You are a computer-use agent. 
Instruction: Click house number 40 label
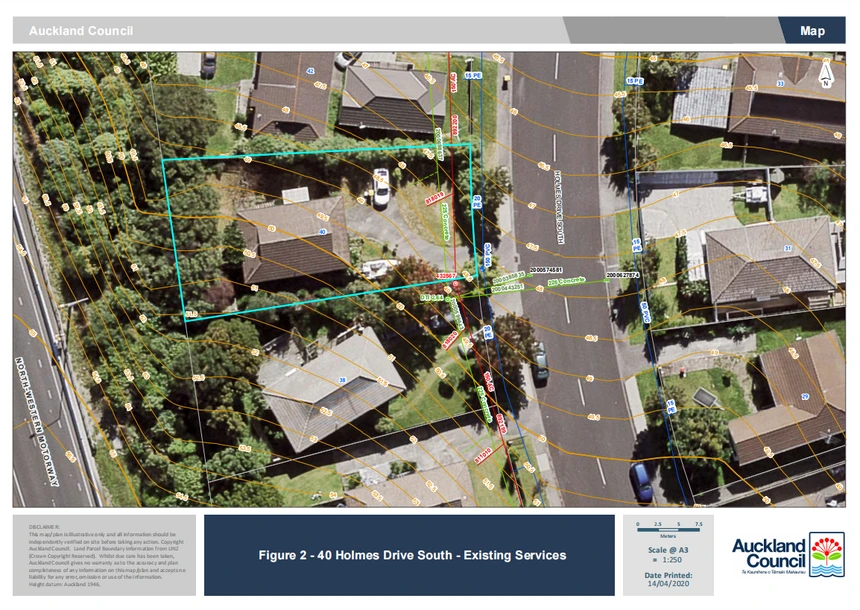(x=322, y=232)
